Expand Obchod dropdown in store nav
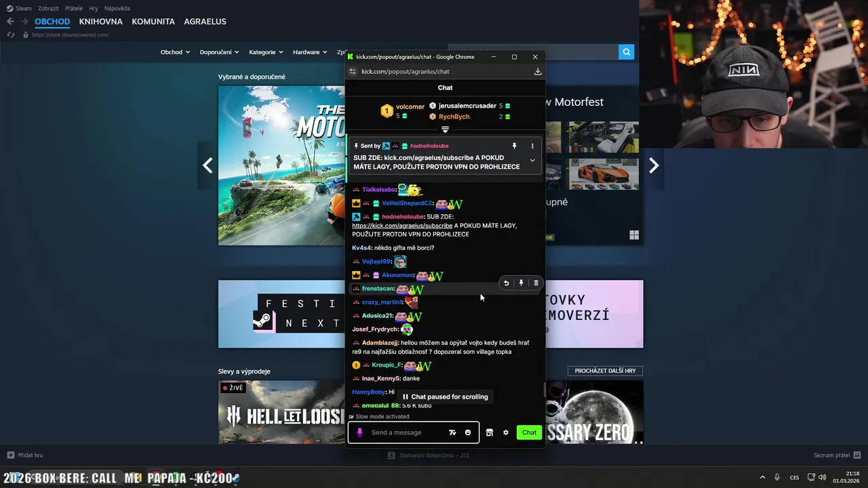Screen dimensions: 868x488 175,52
